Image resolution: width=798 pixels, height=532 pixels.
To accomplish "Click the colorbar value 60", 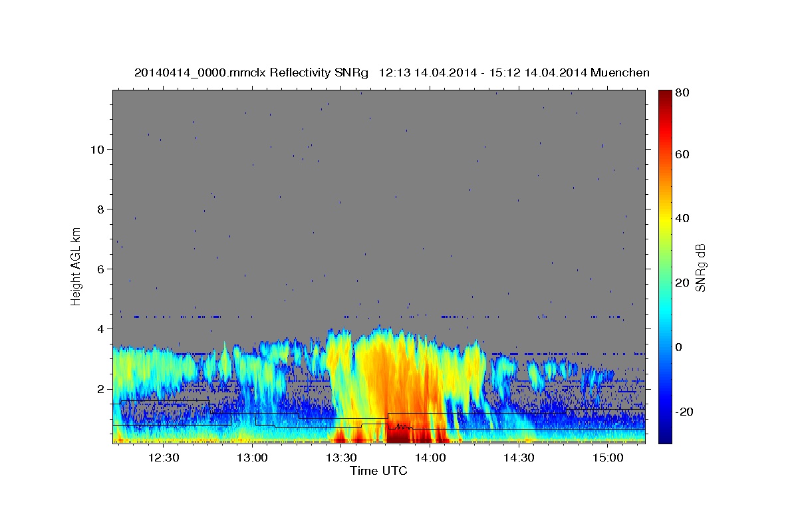I will [682, 154].
